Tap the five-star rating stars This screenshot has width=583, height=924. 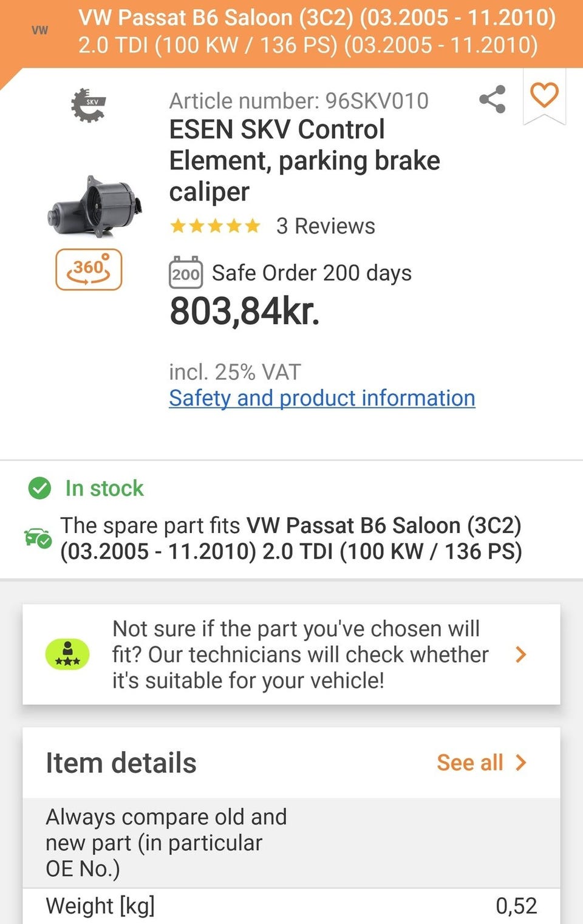[215, 226]
